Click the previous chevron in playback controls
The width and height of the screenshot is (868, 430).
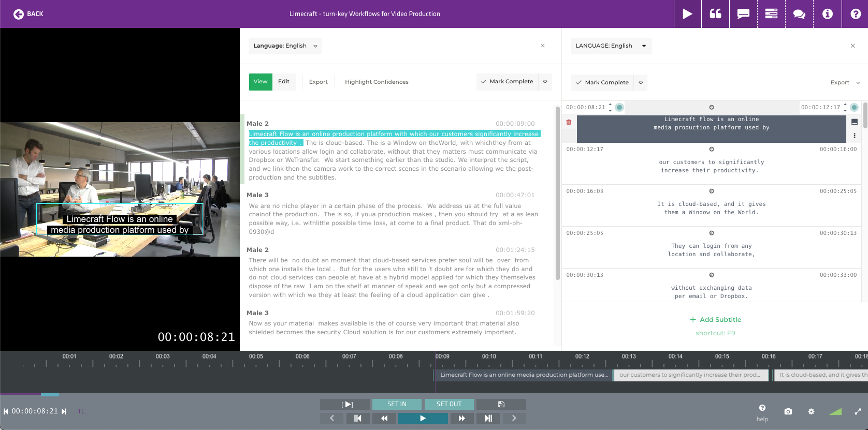coord(332,418)
